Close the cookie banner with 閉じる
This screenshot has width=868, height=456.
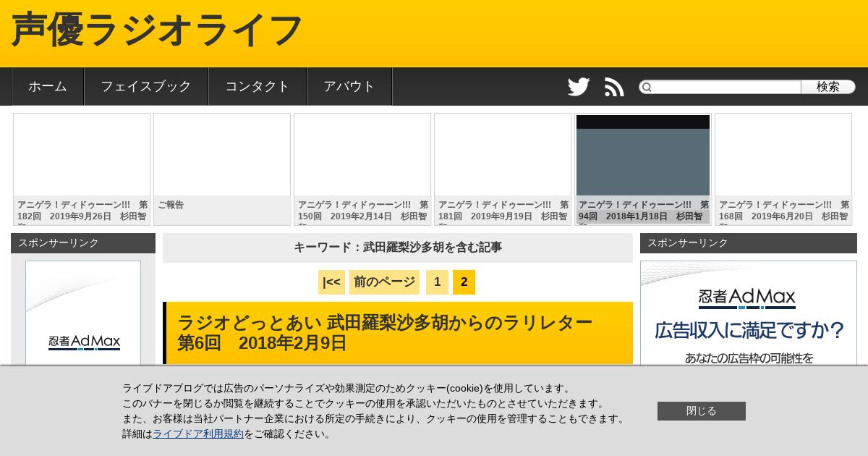pyautogui.click(x=702, y=411)
